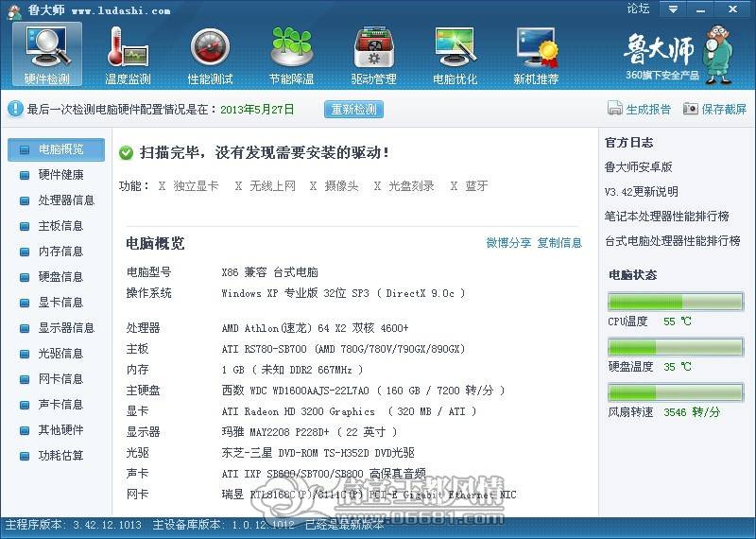This screenshot has width=756, height=539.
Task: Click the 光盘刻录 feature label
Action: pyautogui.click(x=411, y=186)
